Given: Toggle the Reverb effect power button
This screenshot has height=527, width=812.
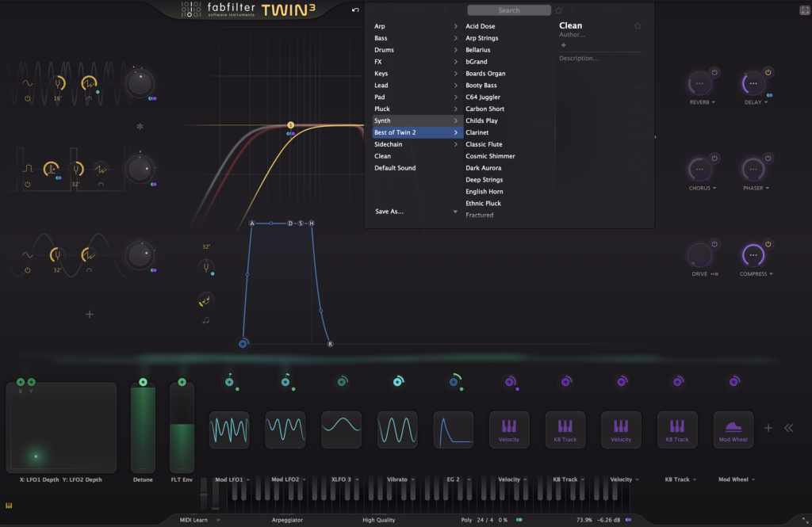Looking at the screenshot, I should pos(714,72).
